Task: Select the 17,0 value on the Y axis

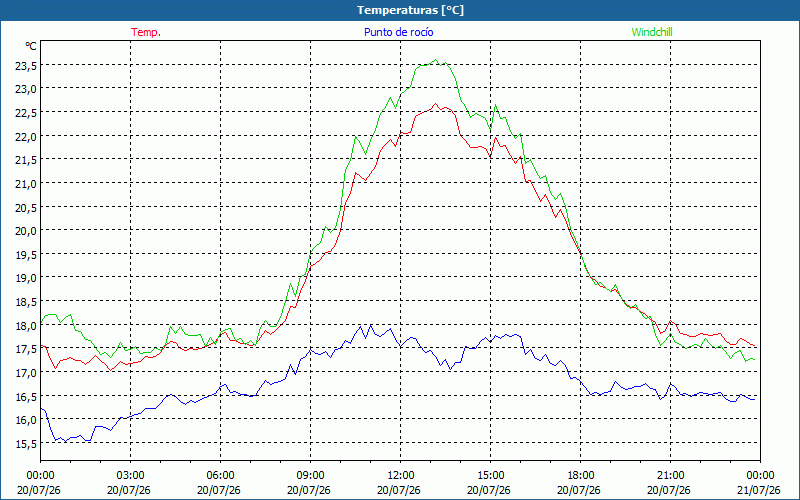Action: 26,372
